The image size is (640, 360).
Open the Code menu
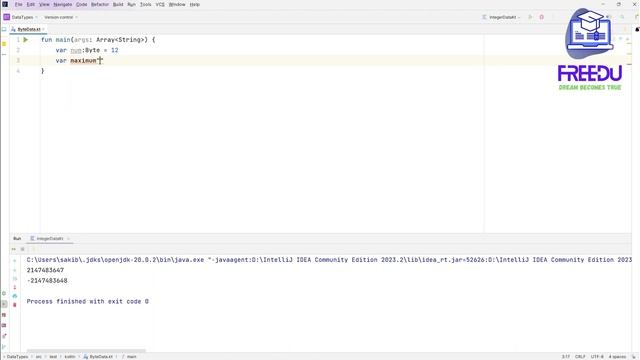tap(82, 4)
